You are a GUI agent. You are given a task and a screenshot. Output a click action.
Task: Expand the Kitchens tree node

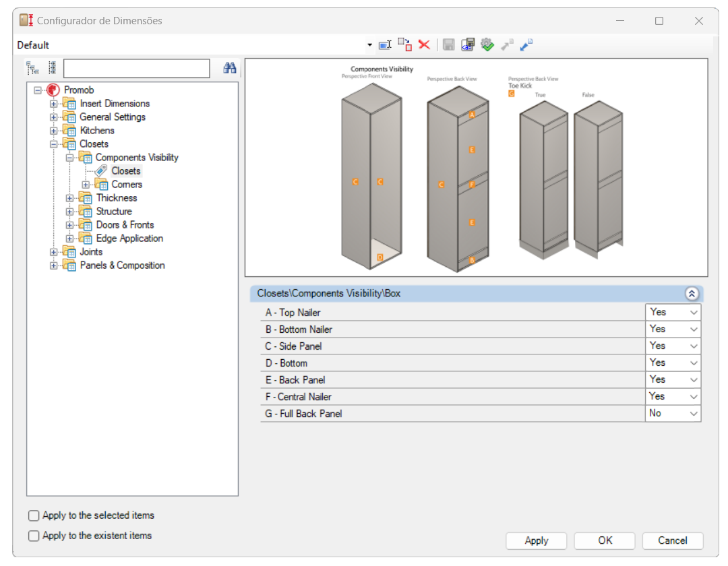click(54, 131)
